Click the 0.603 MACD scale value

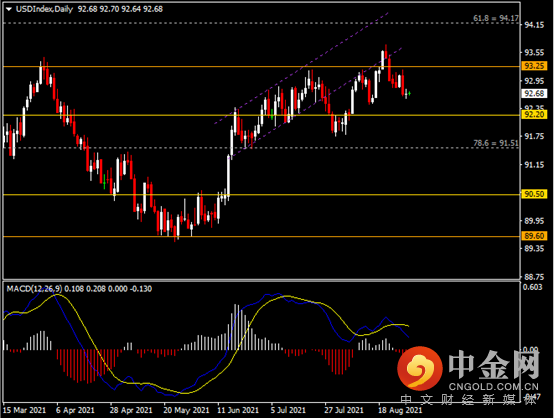point(532,287)
